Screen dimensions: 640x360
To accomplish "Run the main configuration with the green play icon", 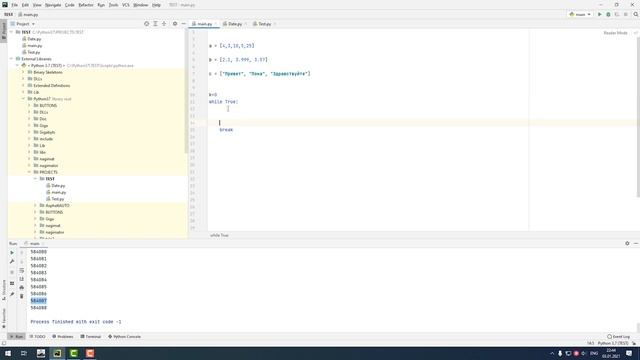I will click(x=600, y=14).
